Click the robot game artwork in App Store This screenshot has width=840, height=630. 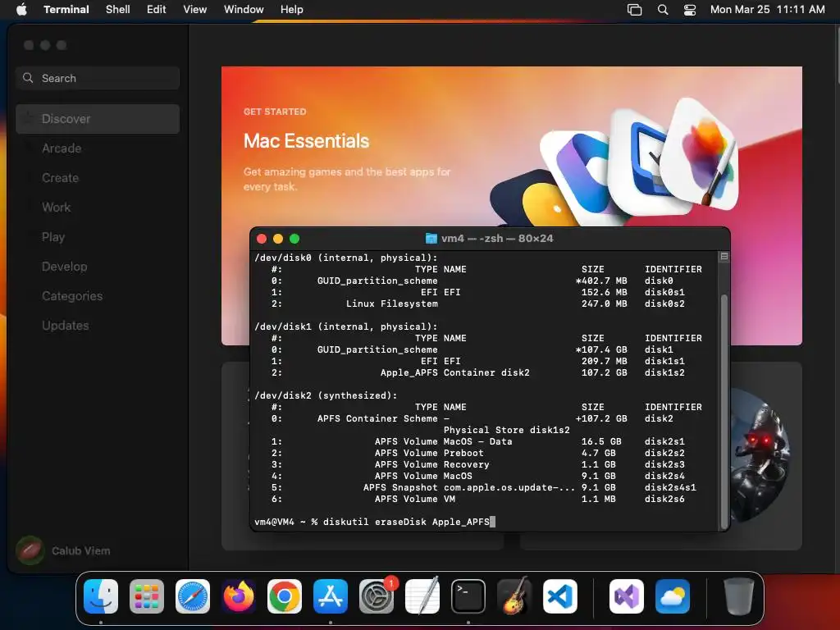(x=759, y=455)
